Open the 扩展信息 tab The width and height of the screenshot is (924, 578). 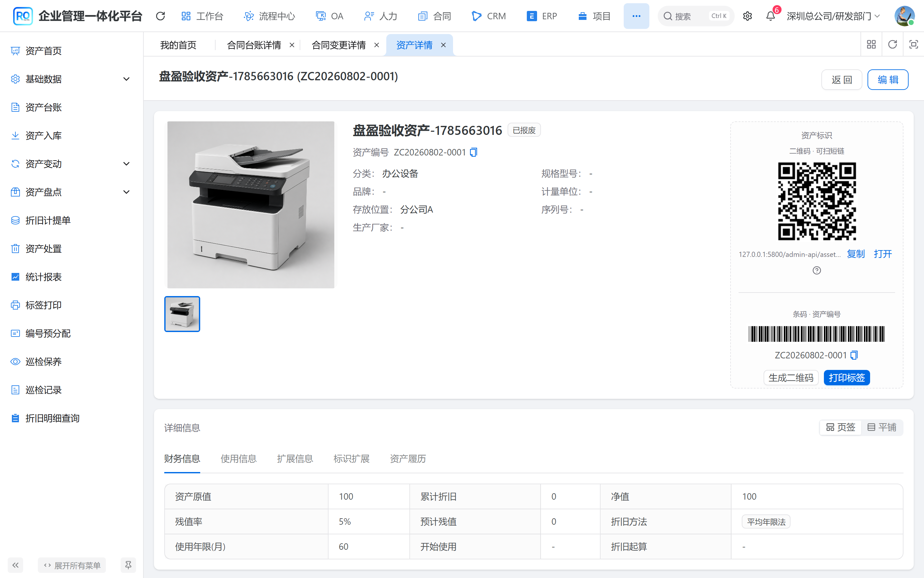[x=295, y=459]
